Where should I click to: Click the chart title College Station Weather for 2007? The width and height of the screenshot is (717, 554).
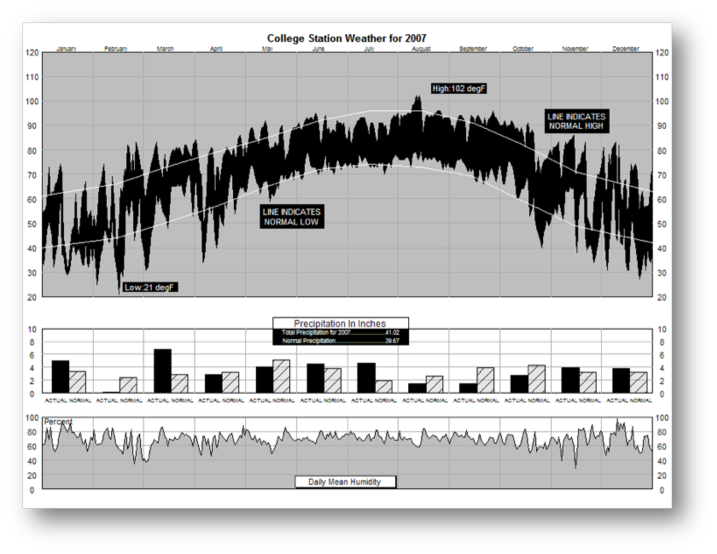pyautogui.click(x=347, y=39)
